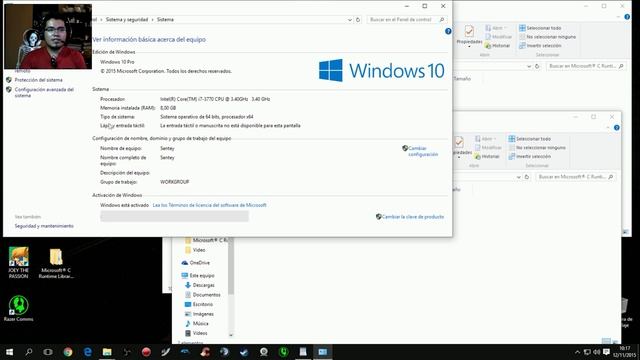Open Vídeos under 'Este equipo'

(x=196, y=333)
